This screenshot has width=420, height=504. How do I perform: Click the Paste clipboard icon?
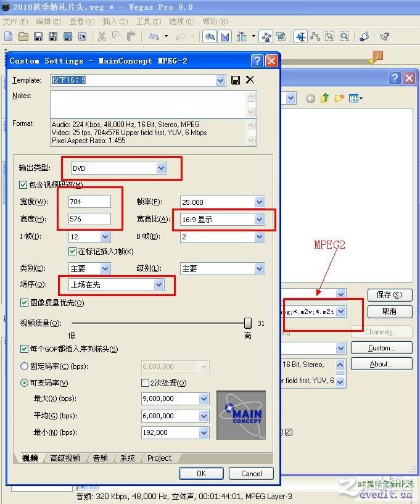[x=131, y=36]
